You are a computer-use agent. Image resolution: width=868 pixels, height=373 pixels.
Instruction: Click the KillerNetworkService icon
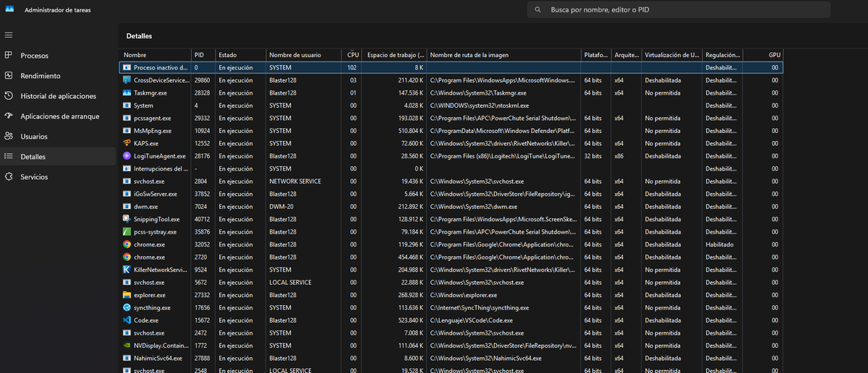(127, 270)
